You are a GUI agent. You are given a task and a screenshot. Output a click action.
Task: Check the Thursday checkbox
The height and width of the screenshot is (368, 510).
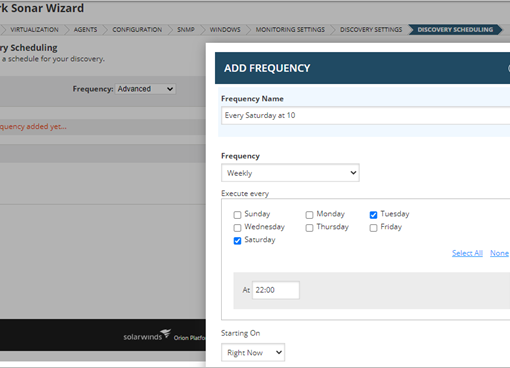tap(309, 228)
